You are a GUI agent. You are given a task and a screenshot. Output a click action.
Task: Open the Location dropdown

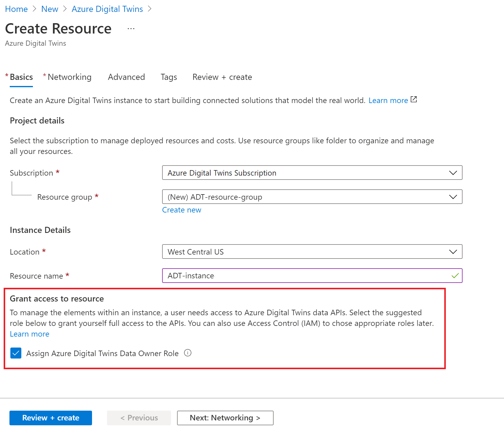(x=312, y=252)
